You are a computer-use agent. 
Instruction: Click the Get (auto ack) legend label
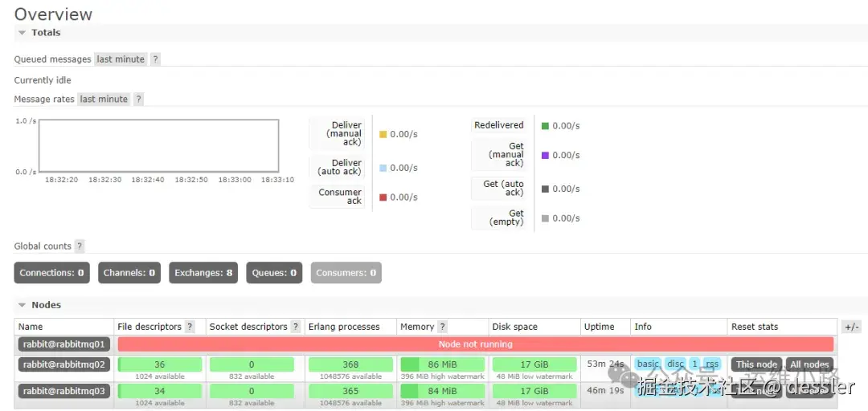pyautogui.click(x=498, y=188)
